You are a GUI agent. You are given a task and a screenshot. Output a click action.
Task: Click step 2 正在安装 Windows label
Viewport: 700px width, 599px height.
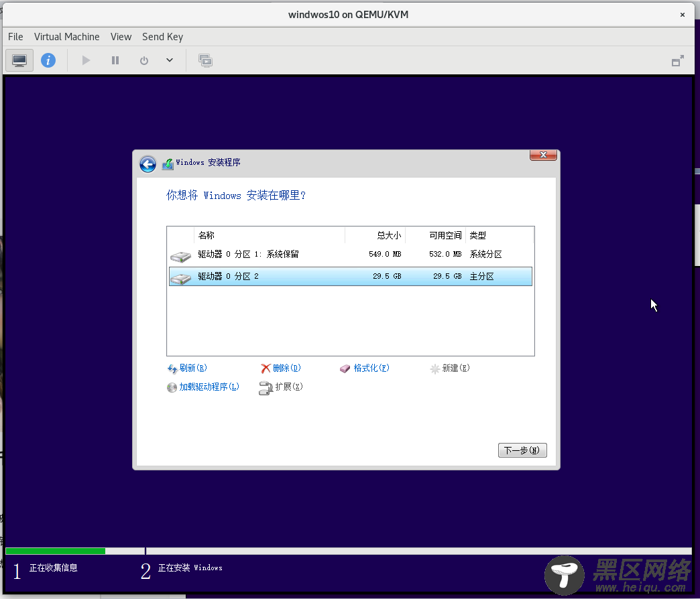[190, 568]
